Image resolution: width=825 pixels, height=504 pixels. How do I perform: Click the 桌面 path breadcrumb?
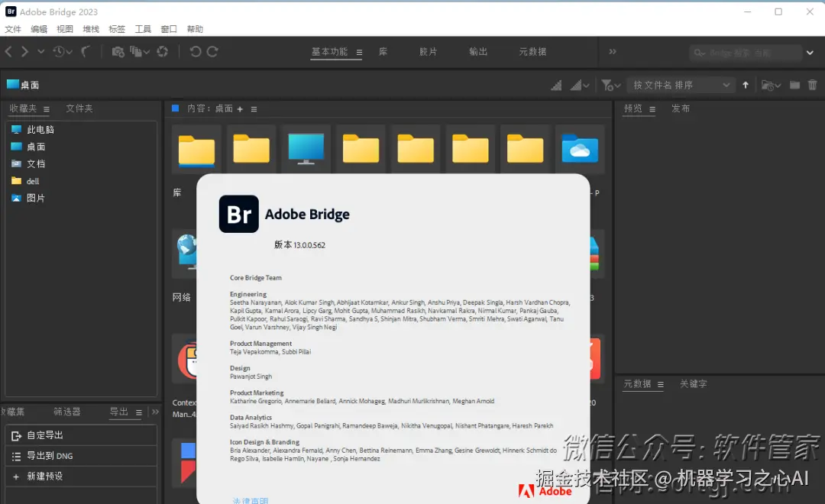[23, 85]
